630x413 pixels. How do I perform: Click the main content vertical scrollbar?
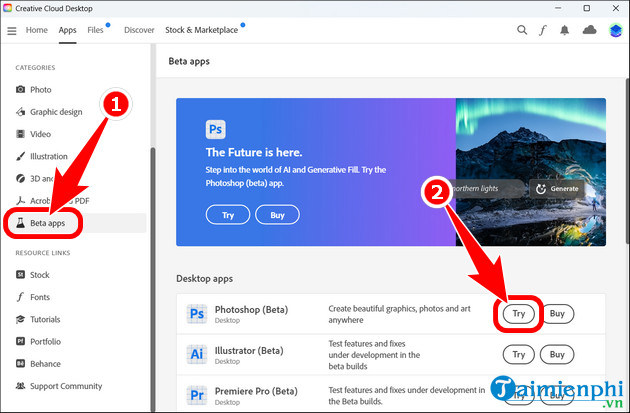[x=627, y=159]
